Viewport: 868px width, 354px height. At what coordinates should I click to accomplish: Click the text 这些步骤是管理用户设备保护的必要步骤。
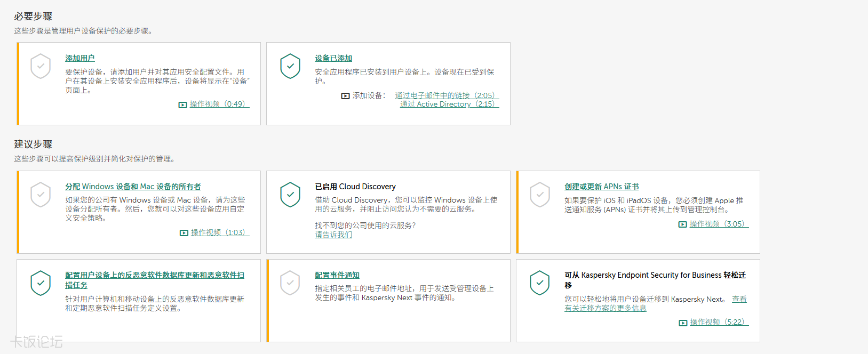coord(85,31)
